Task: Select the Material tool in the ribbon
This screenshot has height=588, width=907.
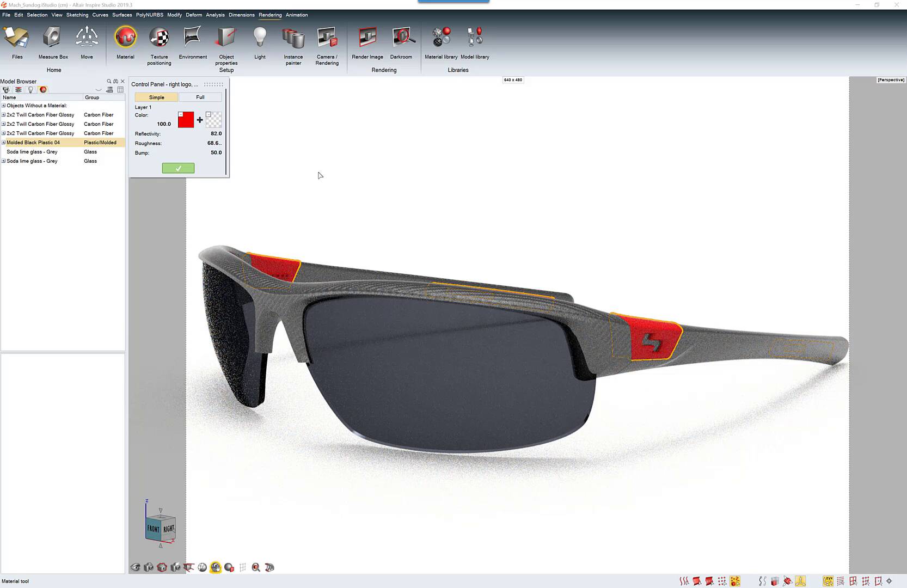Action: click(125, 38)
